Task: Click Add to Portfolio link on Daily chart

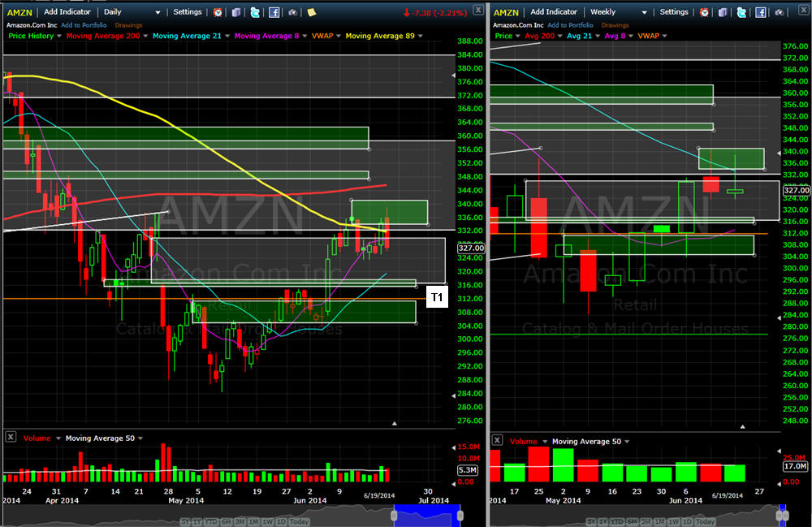Action: [x=84, y=25]
